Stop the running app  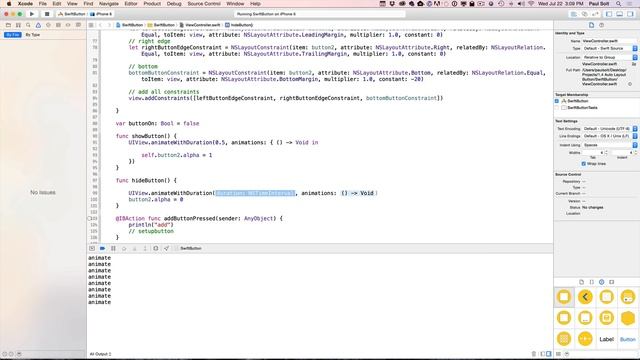(47, 14)
